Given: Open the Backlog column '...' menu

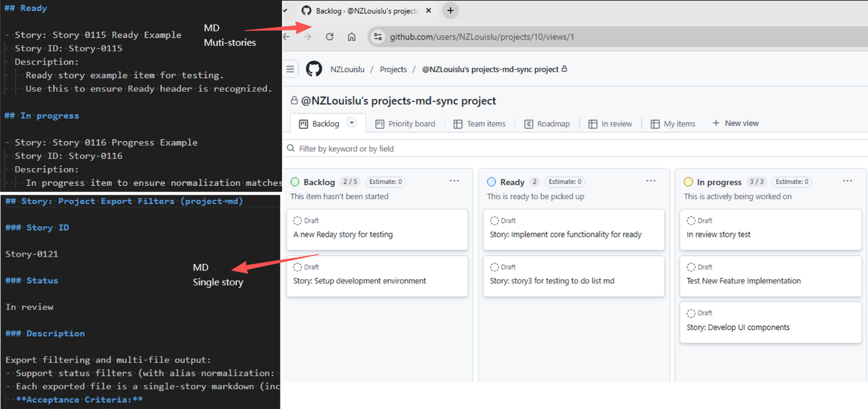Looking at the screenshot, I should [454, 181].
